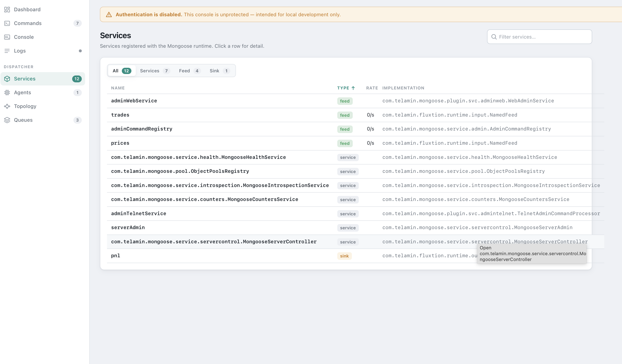This screenshot has height=364, width=622.
Task: Click the Dashboard grid icon
Action: pyautogui.click(x=7, y=9)
